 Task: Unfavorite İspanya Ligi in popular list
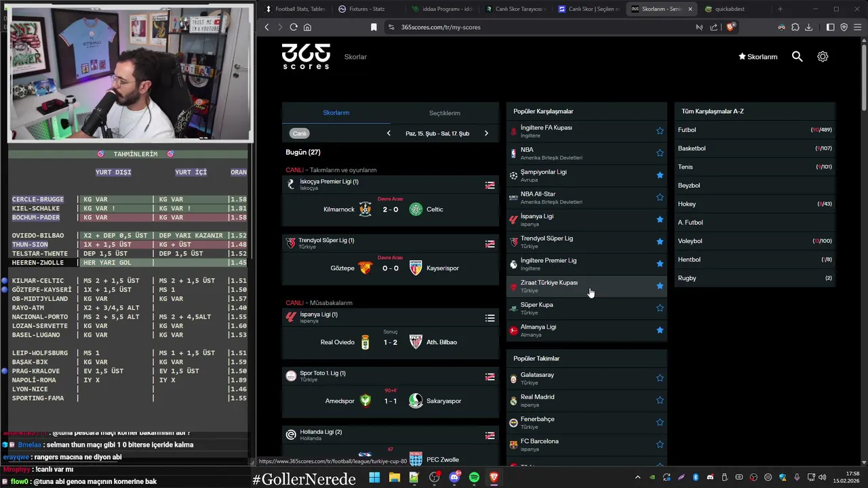[x=660, y=220]
